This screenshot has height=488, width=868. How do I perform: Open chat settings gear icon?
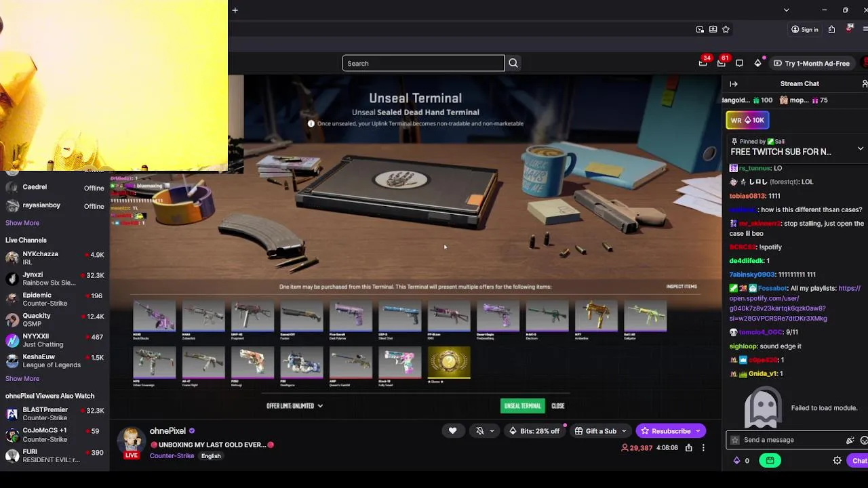tap(837, 461)
